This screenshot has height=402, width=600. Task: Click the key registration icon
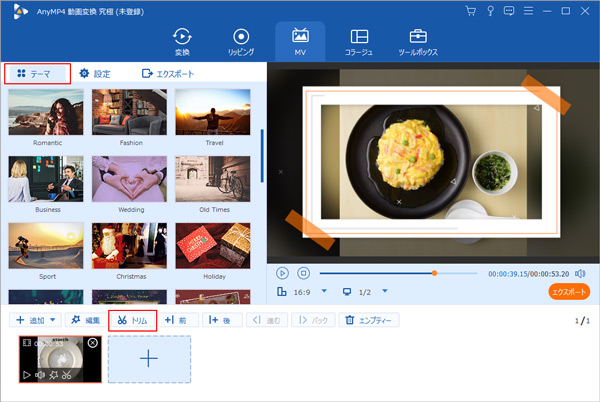pos(489,11)
